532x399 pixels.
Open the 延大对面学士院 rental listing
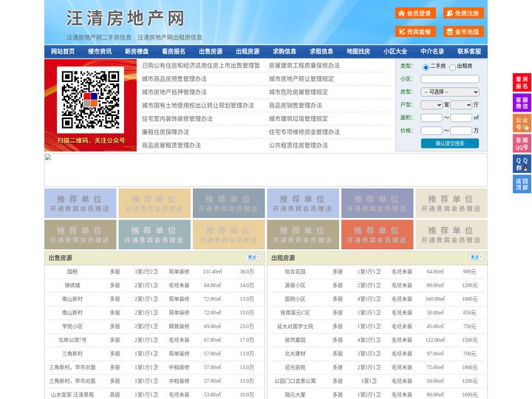click(295, 327)
